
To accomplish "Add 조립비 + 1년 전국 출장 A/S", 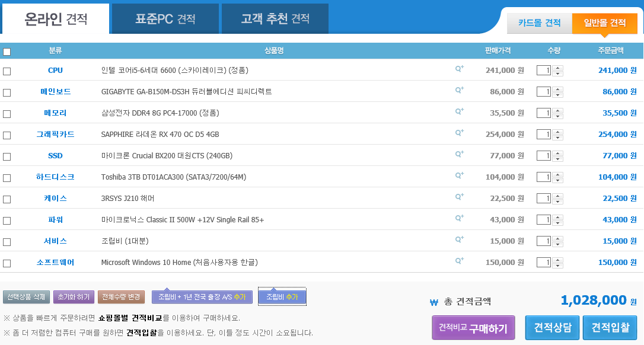I will point(202,297).
